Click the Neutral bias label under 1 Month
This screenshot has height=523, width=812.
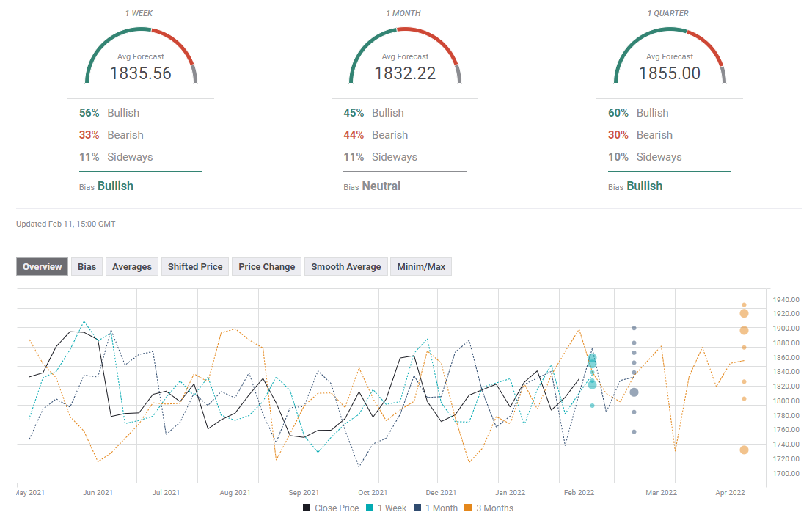click(381, 186)
